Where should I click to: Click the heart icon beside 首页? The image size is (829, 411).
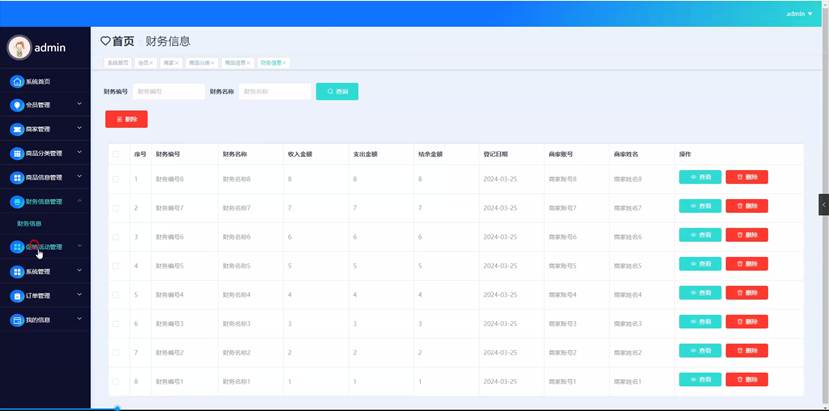point(105,41)
